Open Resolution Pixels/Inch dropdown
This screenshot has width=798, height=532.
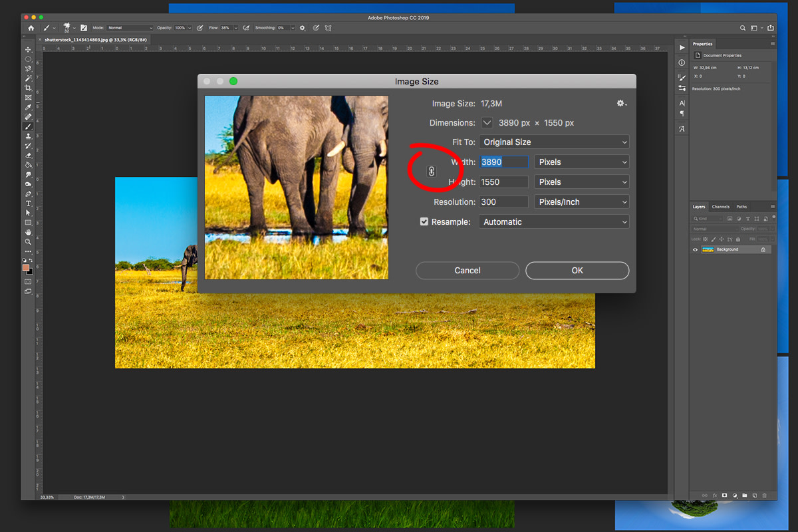coord(582,201)
